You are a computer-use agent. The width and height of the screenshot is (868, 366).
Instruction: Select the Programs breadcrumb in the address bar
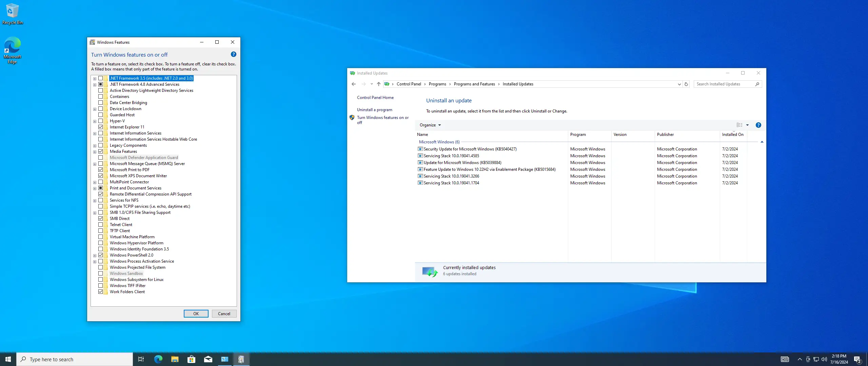click(x=437, y=84)
